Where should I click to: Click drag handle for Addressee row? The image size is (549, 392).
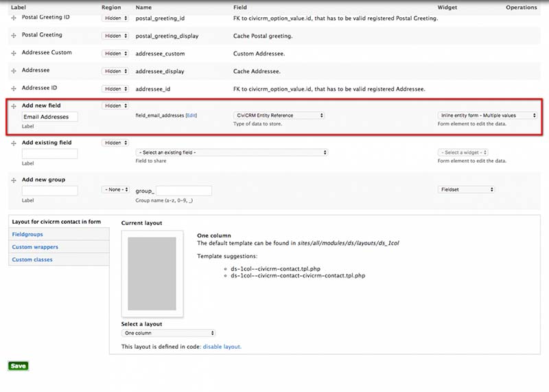coord(14,71)
